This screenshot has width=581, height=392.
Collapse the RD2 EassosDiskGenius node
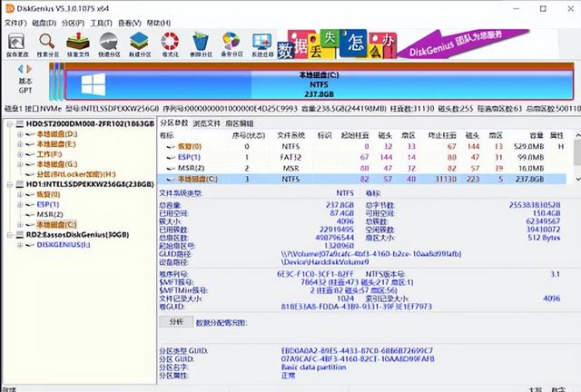coord(10,235)
